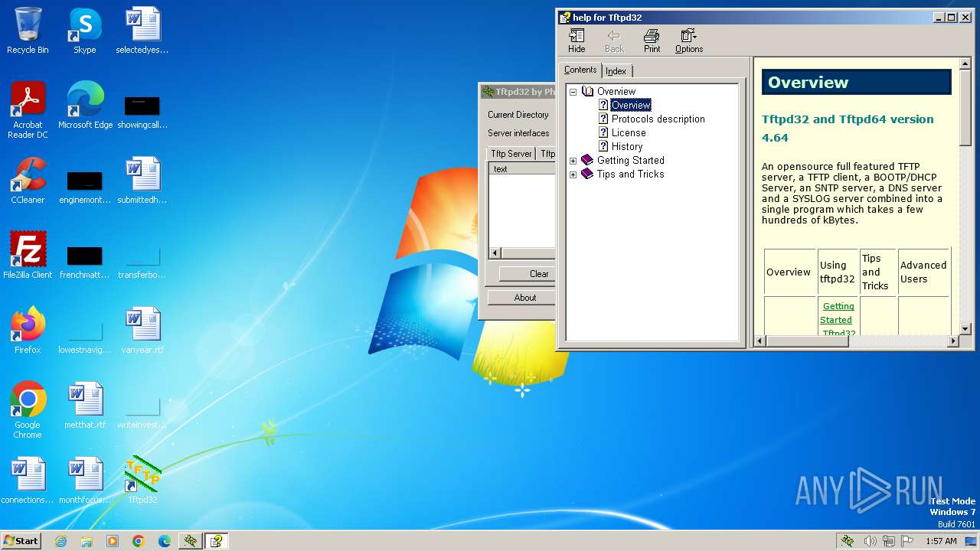Screen dimensions: 980x551
Task: Select the frenchmatt desktop file
Action: tap(85, 261)
